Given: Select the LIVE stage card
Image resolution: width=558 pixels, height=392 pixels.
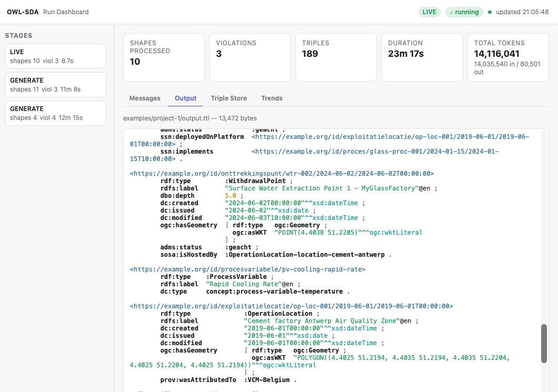Looking at the screenshot, I should tap(56, 56).
